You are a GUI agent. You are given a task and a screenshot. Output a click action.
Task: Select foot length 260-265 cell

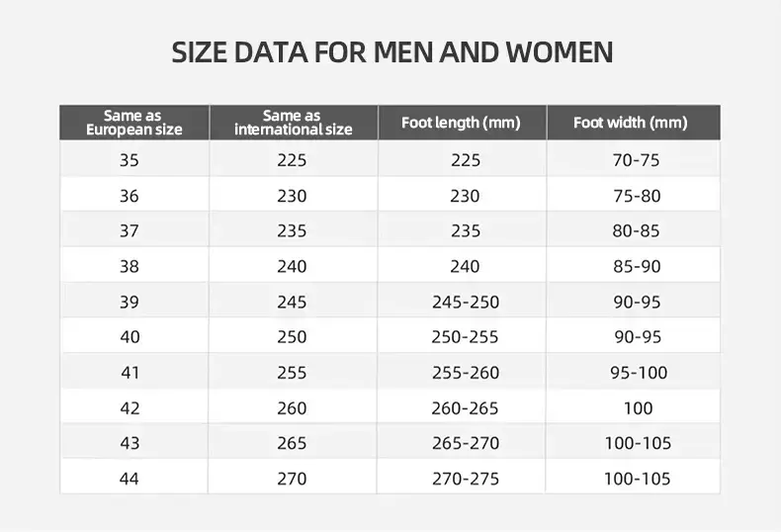pyautogui.click(x=462, y=406)
